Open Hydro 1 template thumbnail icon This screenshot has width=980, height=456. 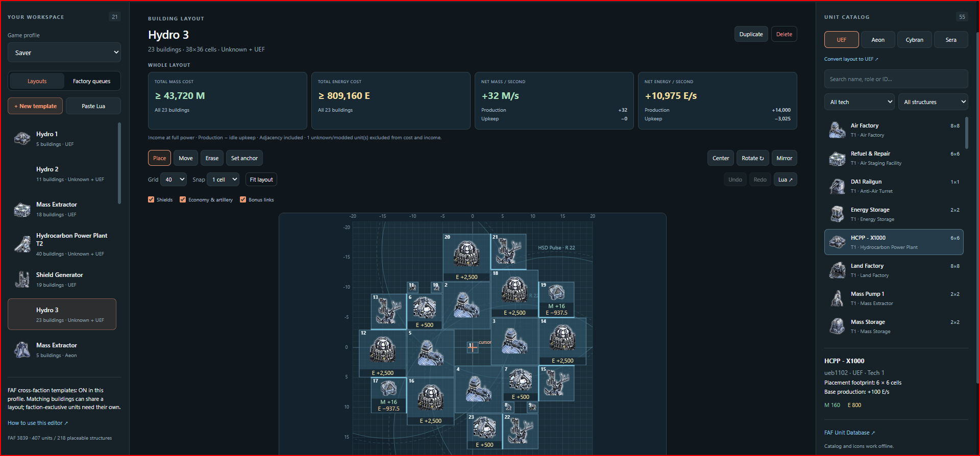click(22, 139)
